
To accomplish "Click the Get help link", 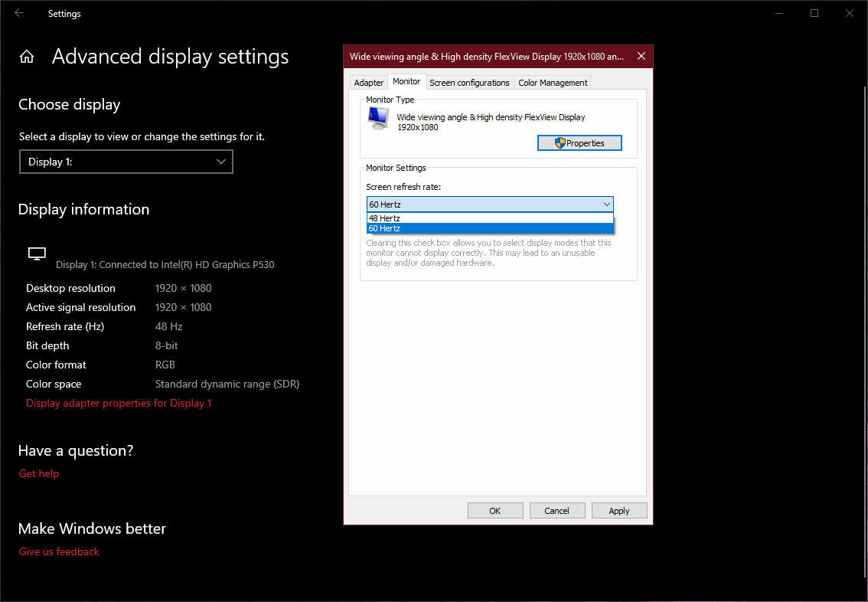I will click(39, 473).
